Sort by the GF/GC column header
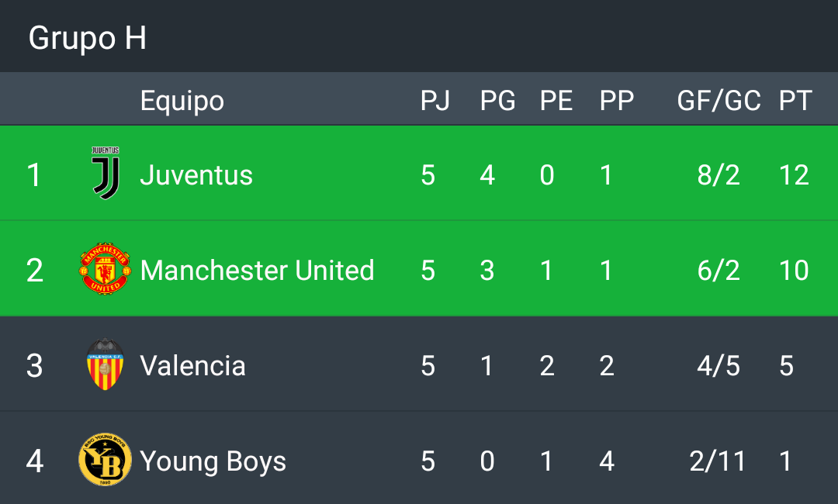838x504 pixels. point(719,101)
